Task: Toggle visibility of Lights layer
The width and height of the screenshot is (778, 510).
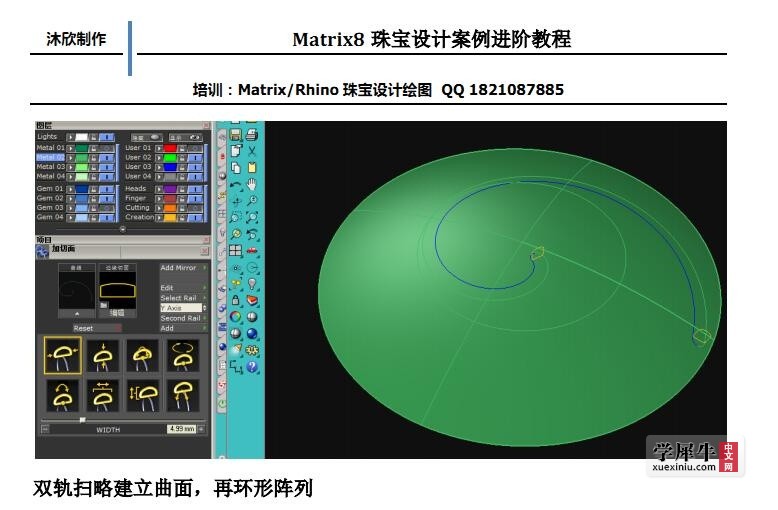Action: [x=106, y=137]
